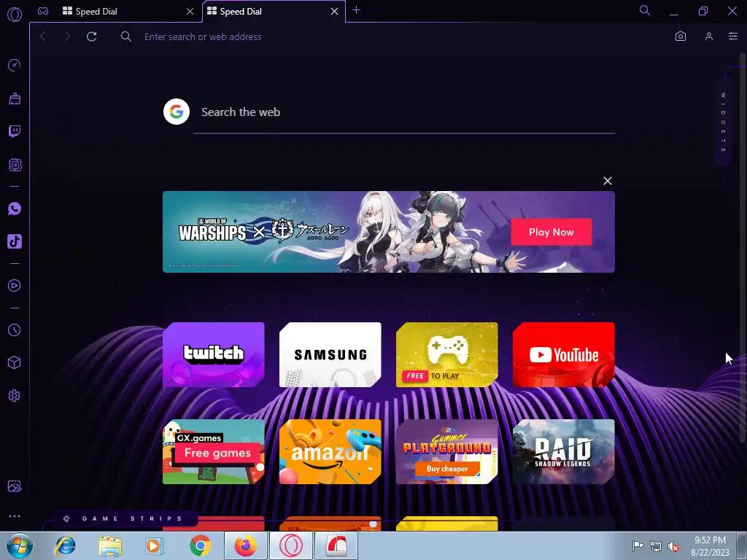Open GX Cleaner in sidebar
This screenshot has width=747, height=560.
coord(15,98)
